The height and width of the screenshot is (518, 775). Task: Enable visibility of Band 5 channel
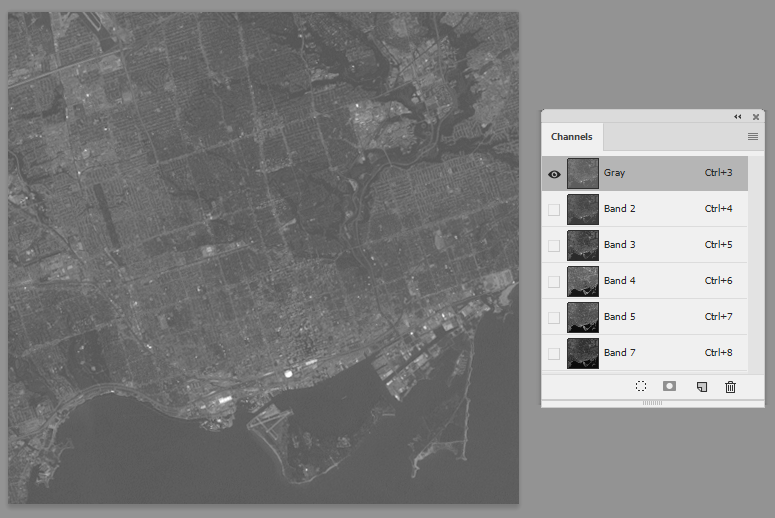coord(554,318)
